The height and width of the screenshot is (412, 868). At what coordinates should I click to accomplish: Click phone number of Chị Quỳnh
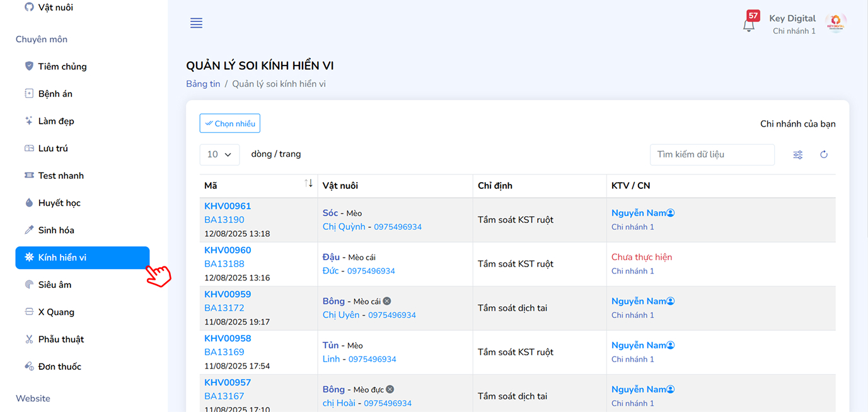coord(398,227)
